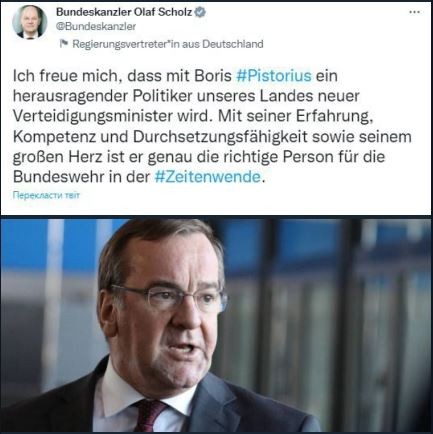Open Olaf Scholz profile avatar
Viewport: 433px width, 434px height.
tap(30, 22)
